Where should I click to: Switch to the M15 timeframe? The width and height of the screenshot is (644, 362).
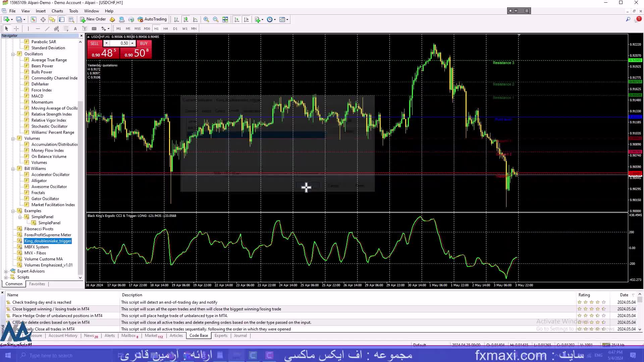tap(138, 28)
